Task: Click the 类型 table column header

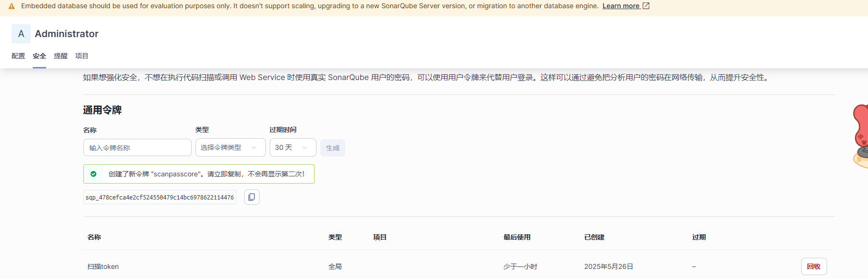Action: pyautogui.click(x=335, y=237)
